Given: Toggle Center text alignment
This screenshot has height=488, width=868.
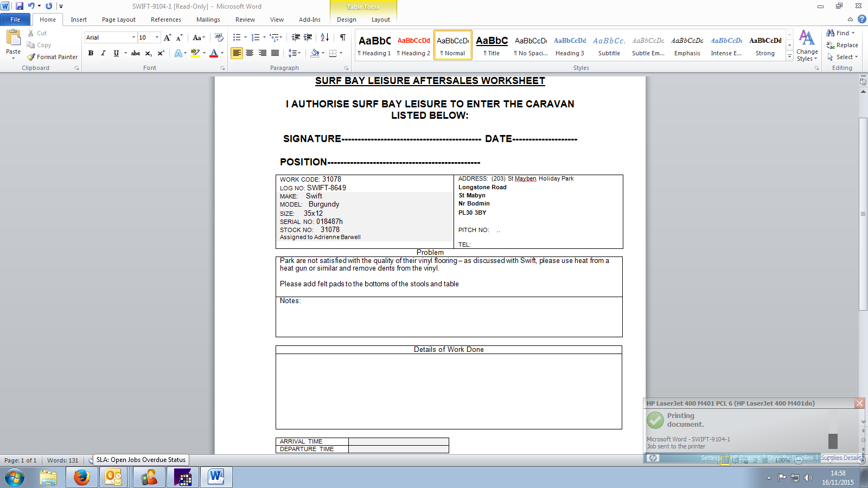Looking at the screenshot, I should point(250,53).
